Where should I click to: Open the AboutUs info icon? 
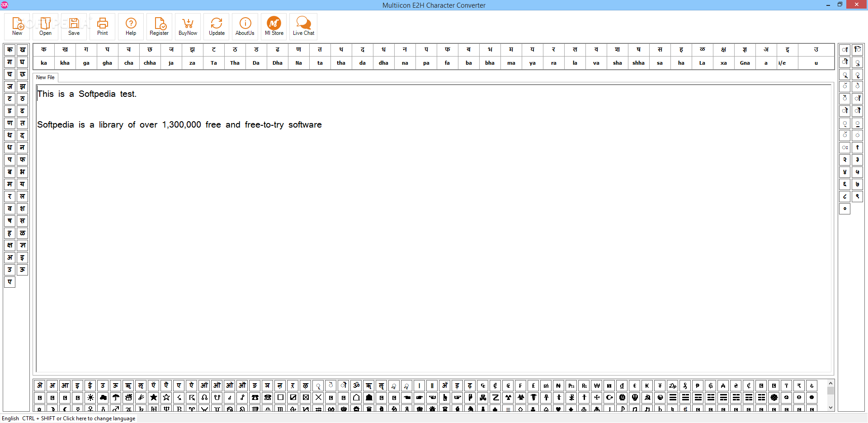click(x=245, y=26)
